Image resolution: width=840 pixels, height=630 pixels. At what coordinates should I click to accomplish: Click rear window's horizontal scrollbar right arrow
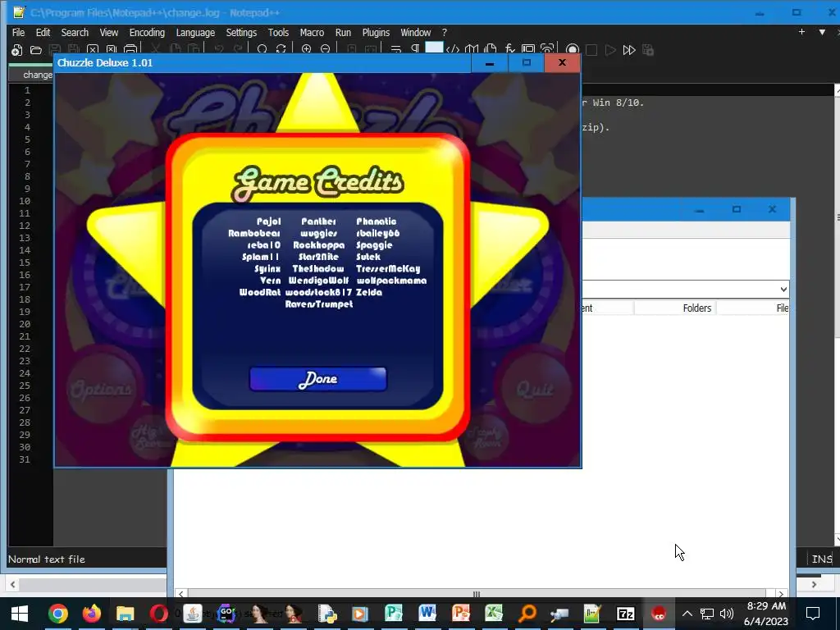[x=781, y=594]
